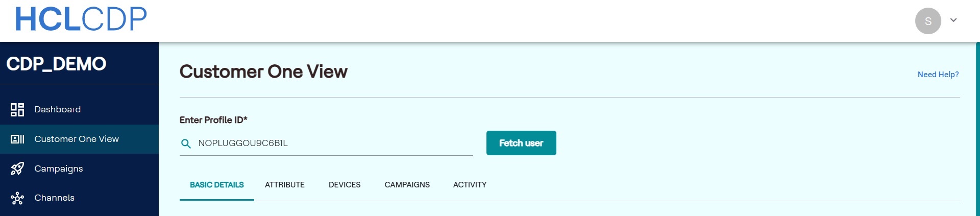Click the Campaigns rocket icon
Viewport: 980px width, 216px height.
17,169
